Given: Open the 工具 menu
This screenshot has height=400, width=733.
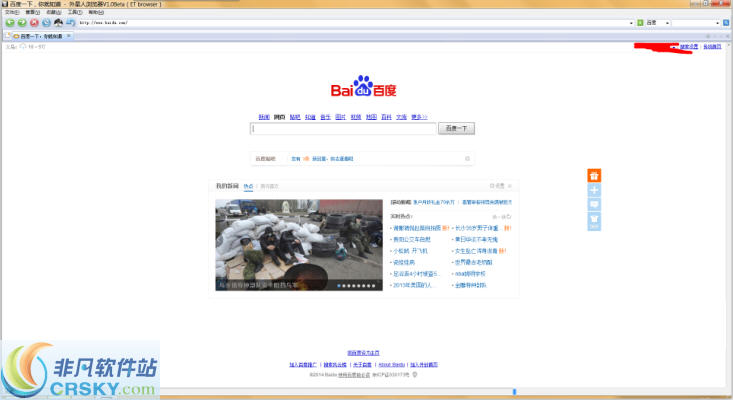Looking at the screenshot, I should point(75,12).
